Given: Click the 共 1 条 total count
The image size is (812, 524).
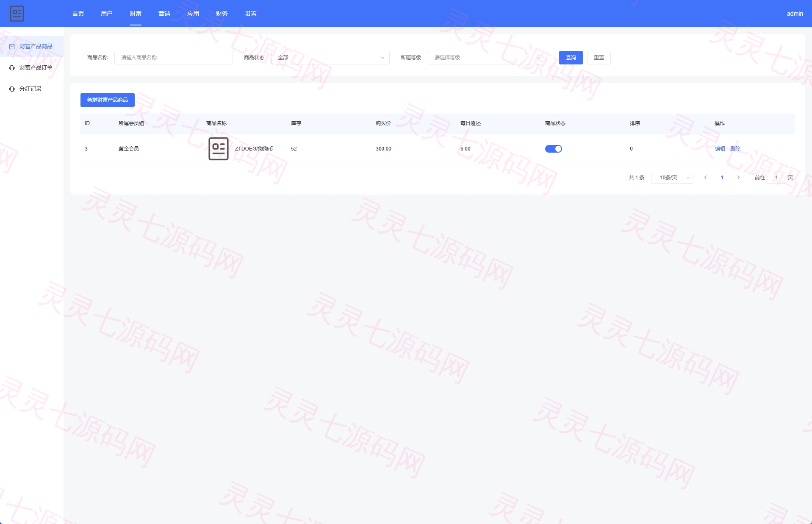Looking at the screenshot, I should coord(637,178).
